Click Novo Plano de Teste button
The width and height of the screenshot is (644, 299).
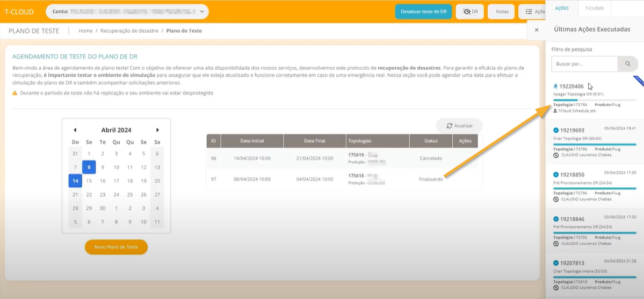coord(116,247)
